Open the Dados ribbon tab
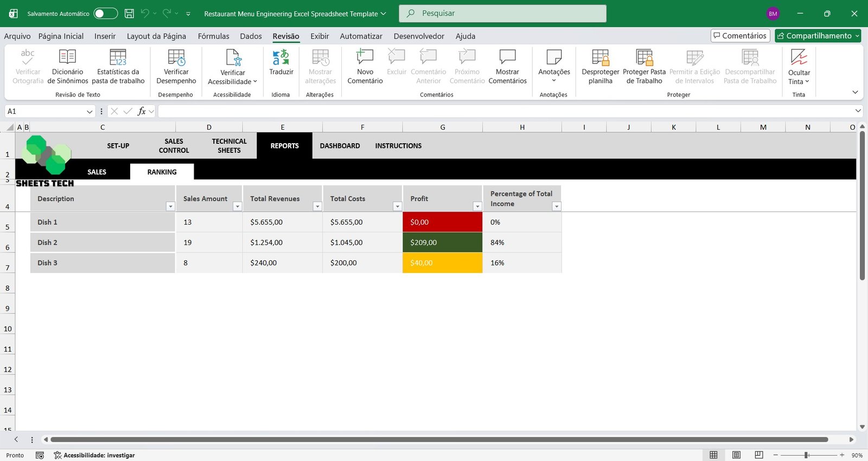Screen dimensions: 868x461 251,36
